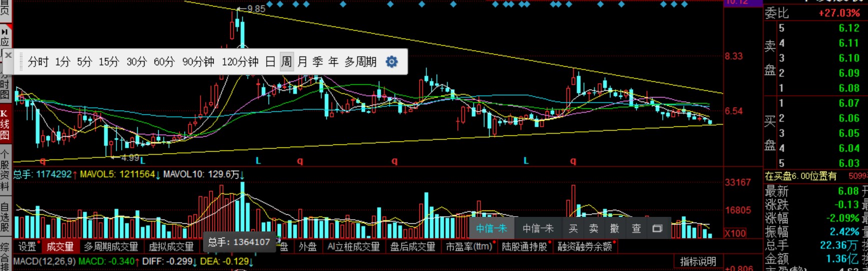Open indicator 设置 settings
Screen dimensions: 868x271
(28, 246)
